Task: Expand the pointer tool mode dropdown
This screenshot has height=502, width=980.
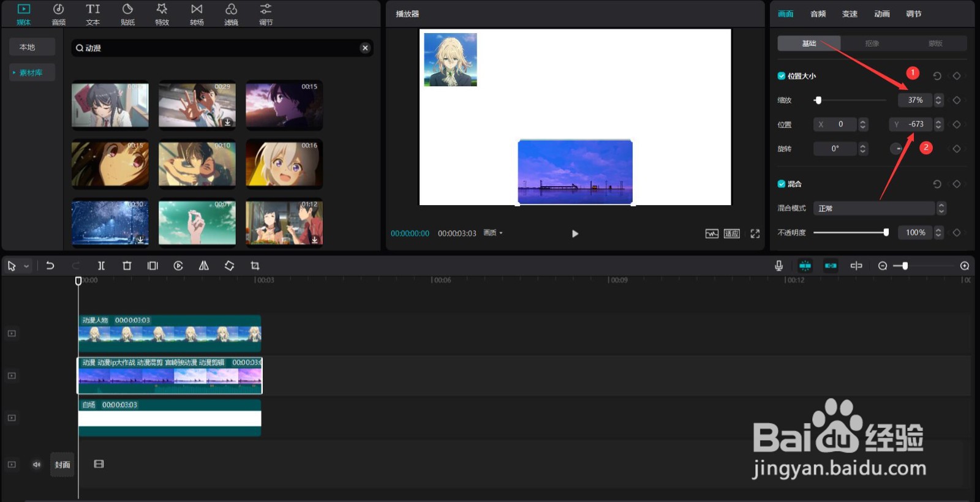Action: pos(26,266)
